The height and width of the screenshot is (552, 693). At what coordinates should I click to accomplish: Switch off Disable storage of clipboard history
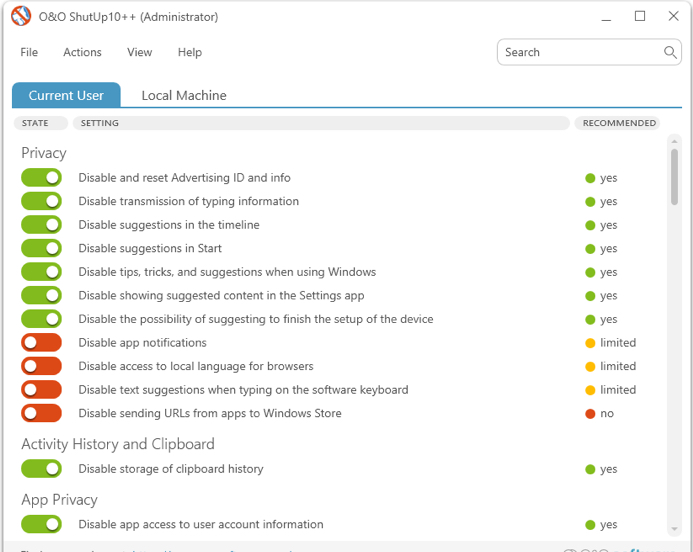point(41,468)
